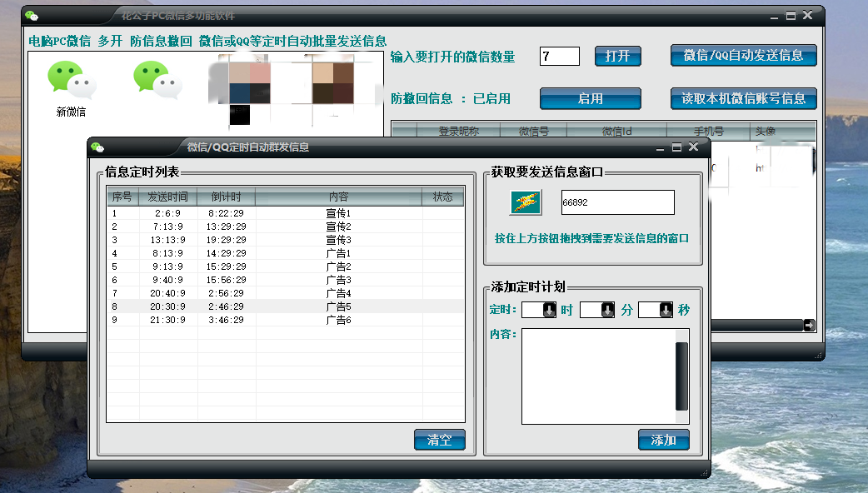Select row 3 with content 宣传3
This screenshot has width=868, height=493.
(286, 240)
